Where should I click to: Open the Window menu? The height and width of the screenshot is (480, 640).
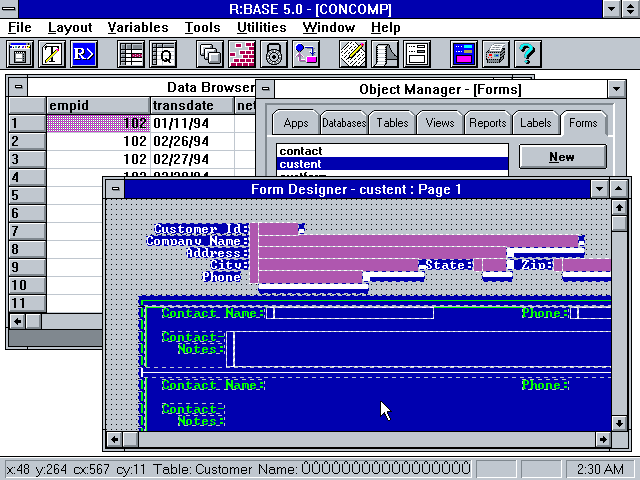(329, 27)
